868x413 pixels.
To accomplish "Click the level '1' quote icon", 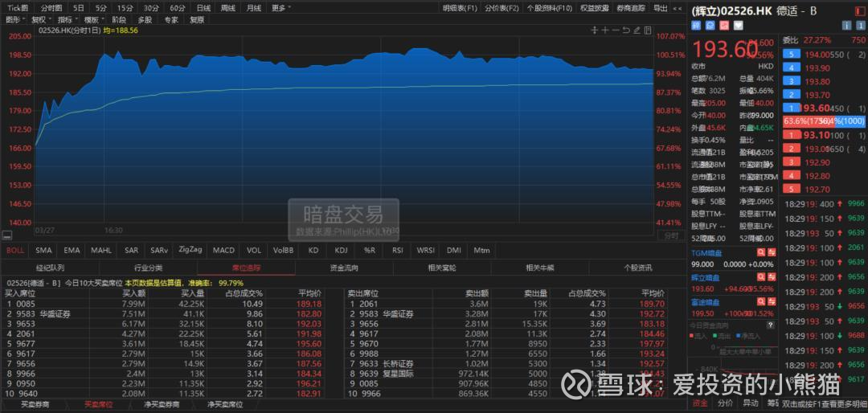I will pyautogui.click(x=860, y=26).
